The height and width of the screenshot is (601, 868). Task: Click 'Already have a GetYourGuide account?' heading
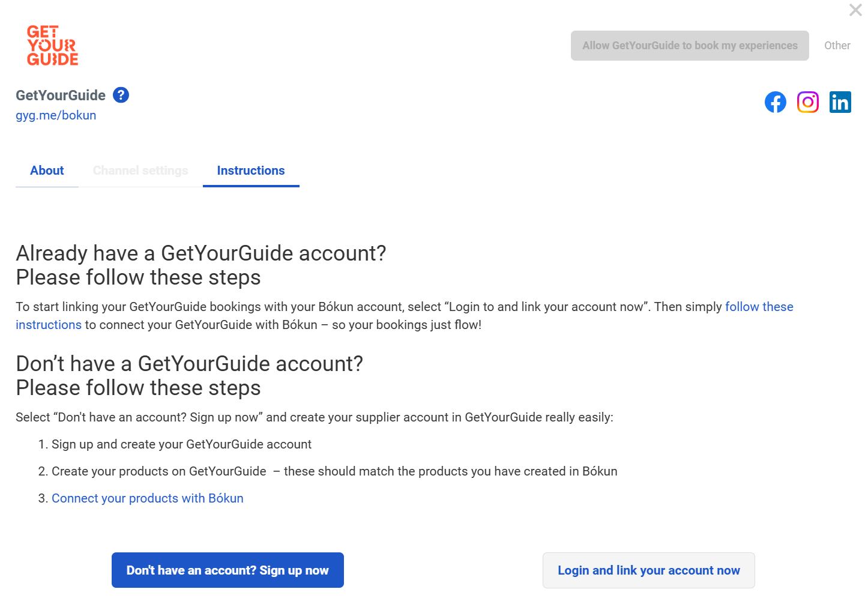(x=201, y=253)
